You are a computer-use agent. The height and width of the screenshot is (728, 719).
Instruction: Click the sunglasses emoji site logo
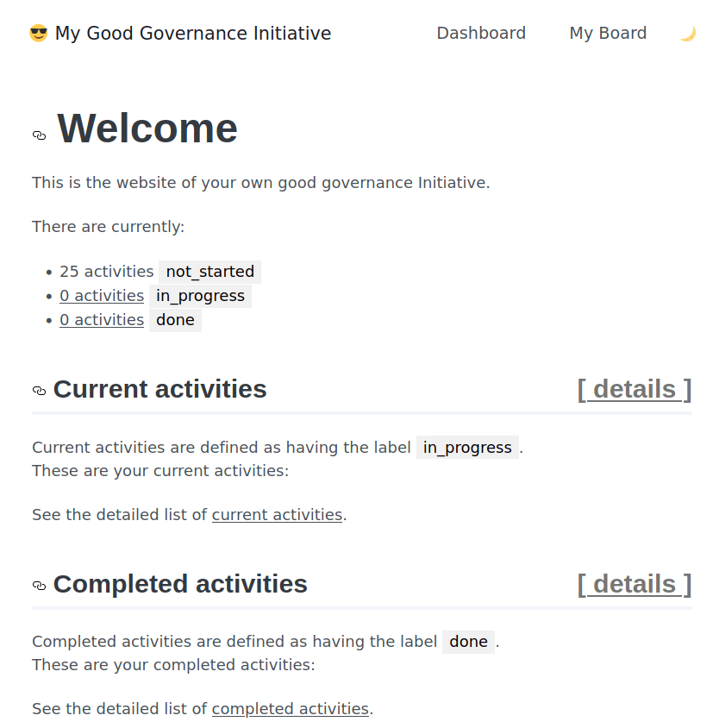coord(35,33)
